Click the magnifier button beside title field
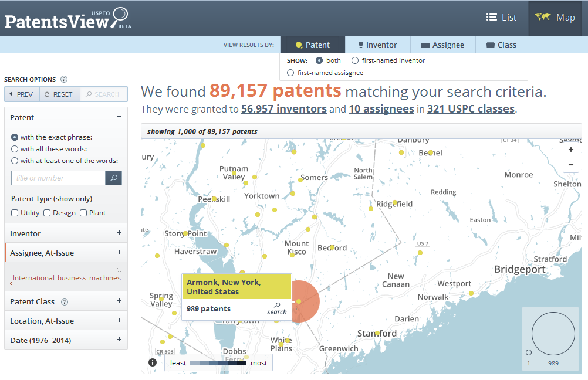This screenshot has width=588, height=380. tap(114, 178)
